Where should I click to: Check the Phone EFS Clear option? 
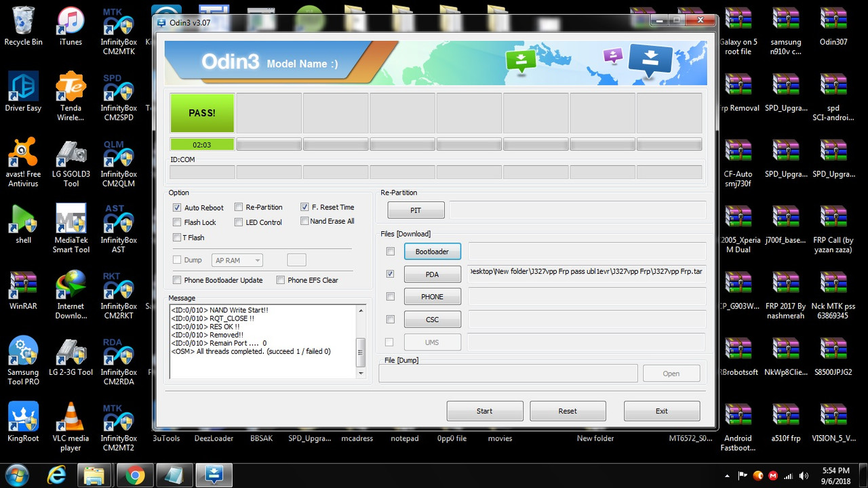(280, 280)
